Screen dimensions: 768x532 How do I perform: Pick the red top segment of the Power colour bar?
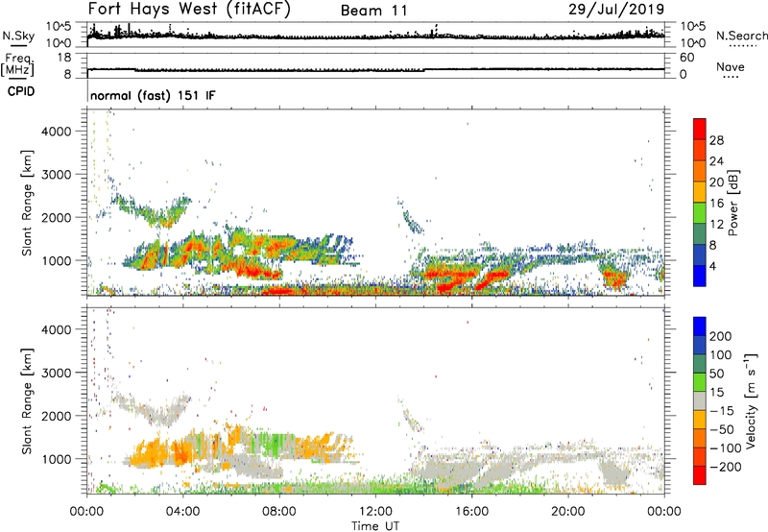pos(700,129)
